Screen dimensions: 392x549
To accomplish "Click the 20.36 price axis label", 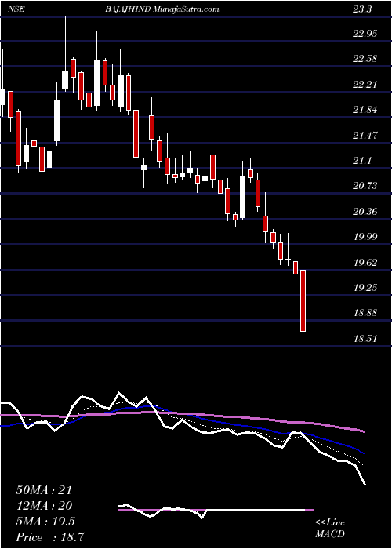I will (365, 212).
